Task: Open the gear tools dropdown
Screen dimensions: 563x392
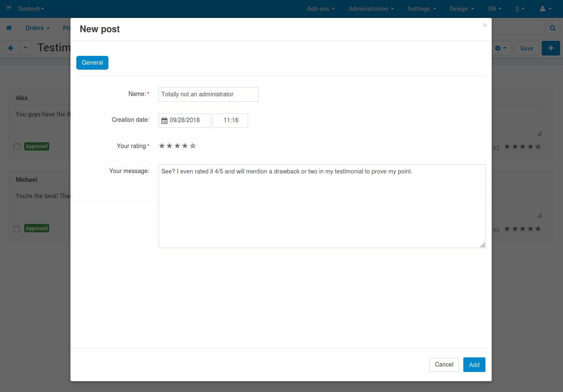Action: [500, 48]
